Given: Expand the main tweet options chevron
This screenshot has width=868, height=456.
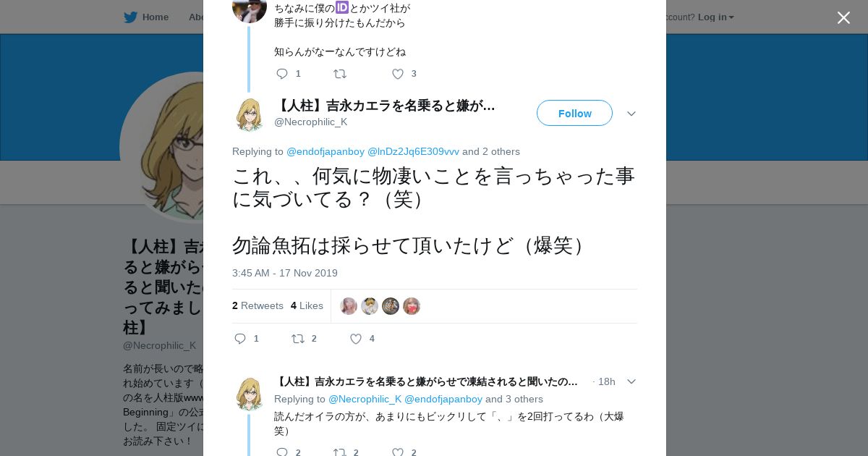Looking at the screenshot, I should tap(631, 114).
